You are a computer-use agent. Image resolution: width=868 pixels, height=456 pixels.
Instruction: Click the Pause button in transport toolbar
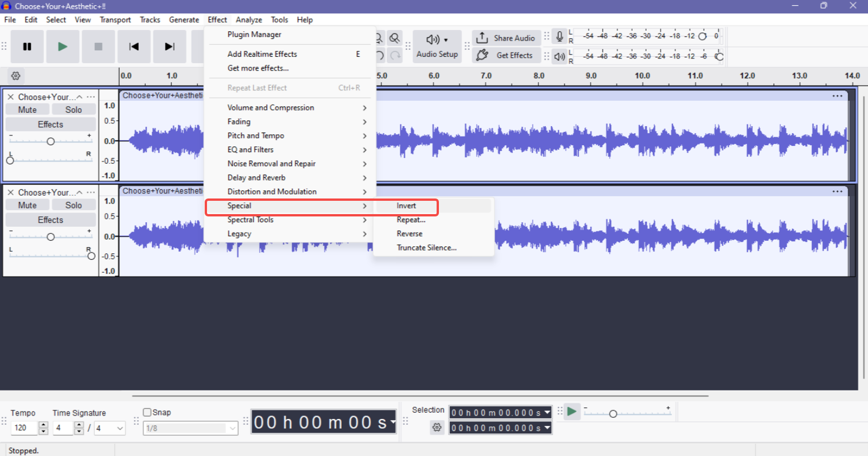click(x=27, y=47)
